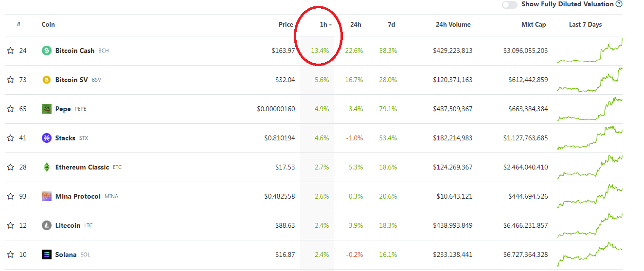Open the Solana coin page
The width and height of the screenshot is (644, 271).
pyautogui.click(x=66, y=254)
